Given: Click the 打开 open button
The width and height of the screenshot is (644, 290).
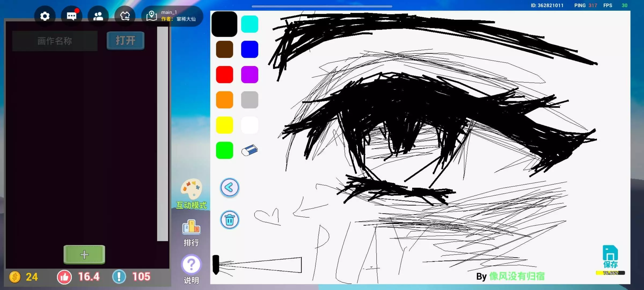Looking at the screenshot, I should tap(126, 41).
